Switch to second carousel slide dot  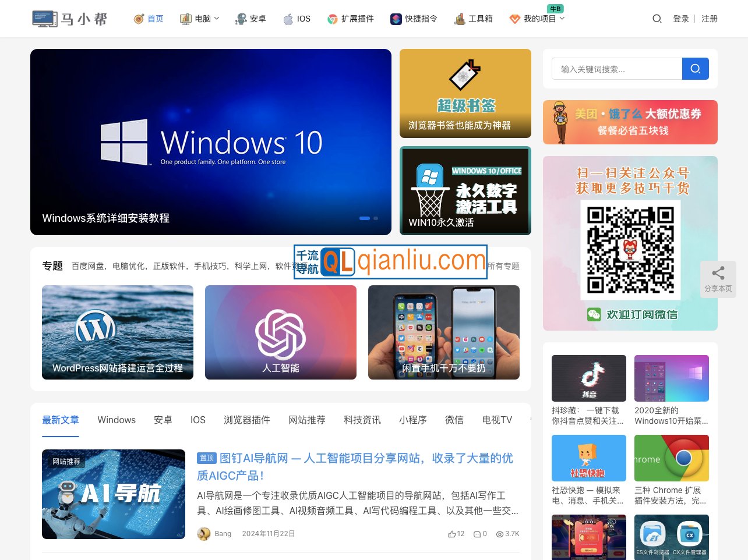click(376, 218)
